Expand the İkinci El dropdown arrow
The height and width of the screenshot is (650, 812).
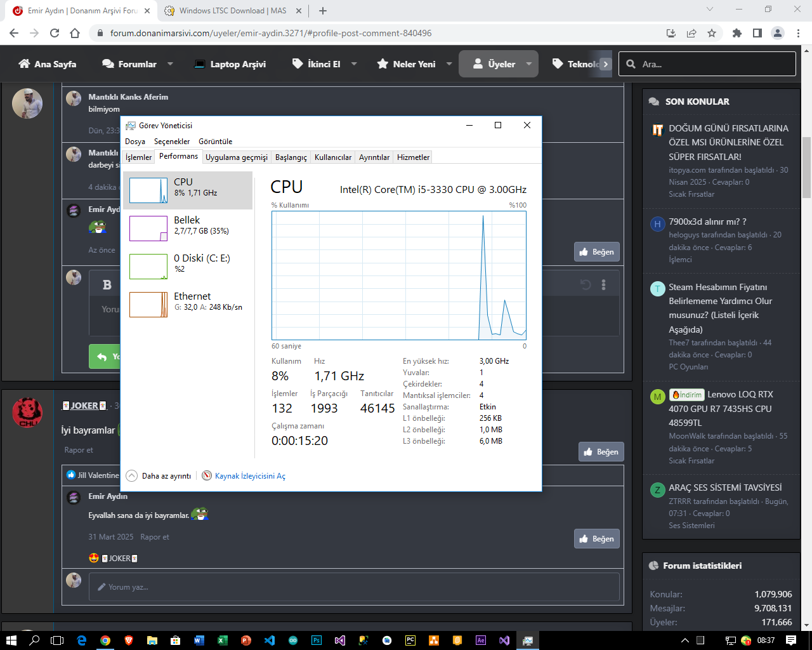coord(354,64)
